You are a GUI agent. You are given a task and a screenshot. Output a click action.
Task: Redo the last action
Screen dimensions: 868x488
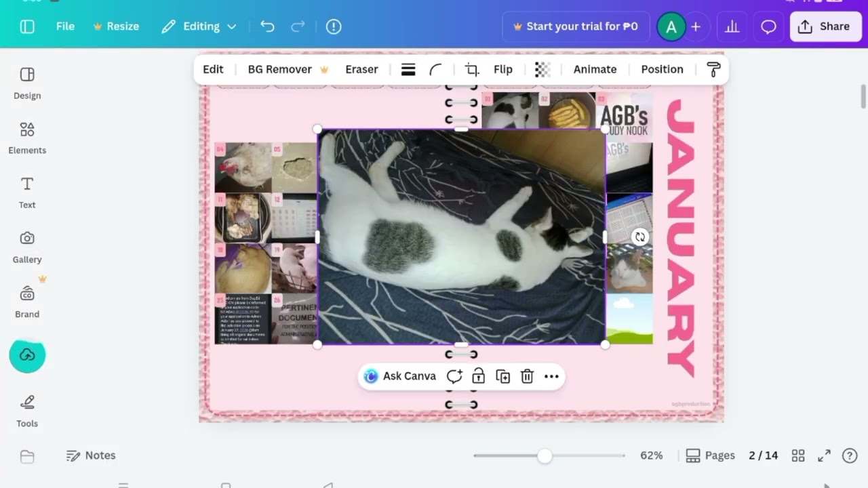298,26
